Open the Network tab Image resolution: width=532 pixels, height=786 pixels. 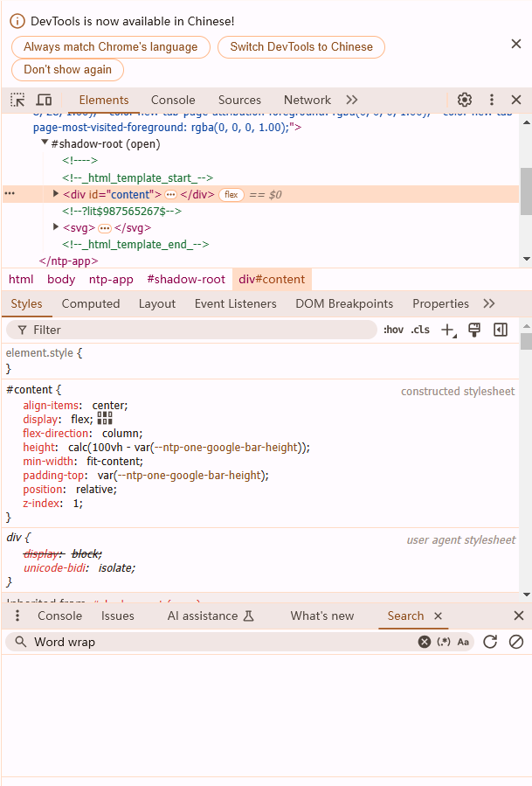click(x=307, y=100)
